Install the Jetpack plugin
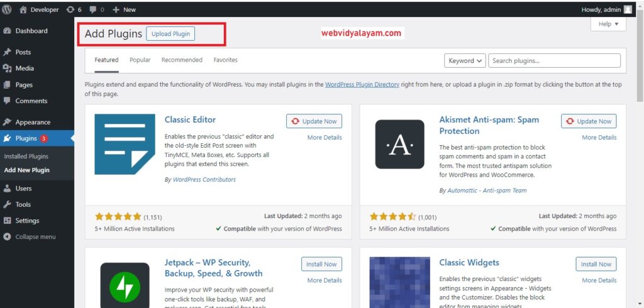Screen dimensions: 644x308 click(x=321, y=264)
